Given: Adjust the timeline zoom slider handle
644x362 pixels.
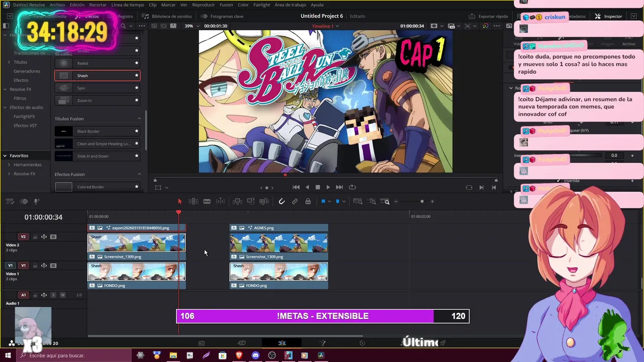Looking at the screenshot, I should coord(422,202).
